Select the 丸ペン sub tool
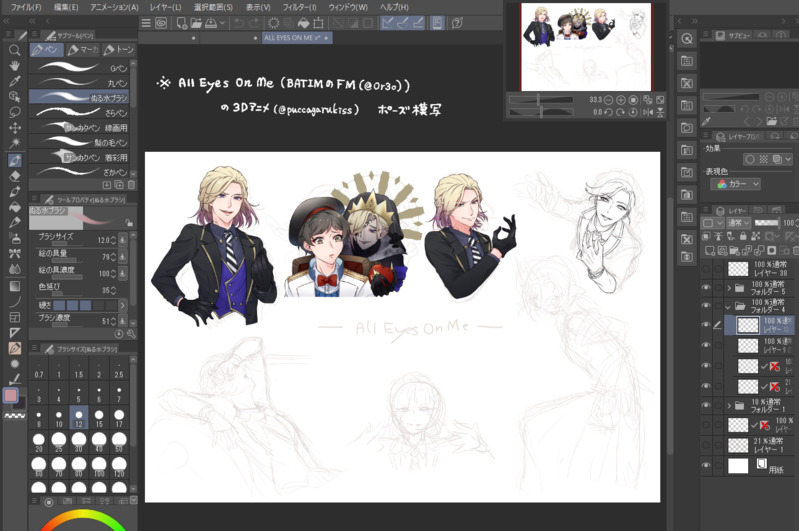 [x=79, y=82]
